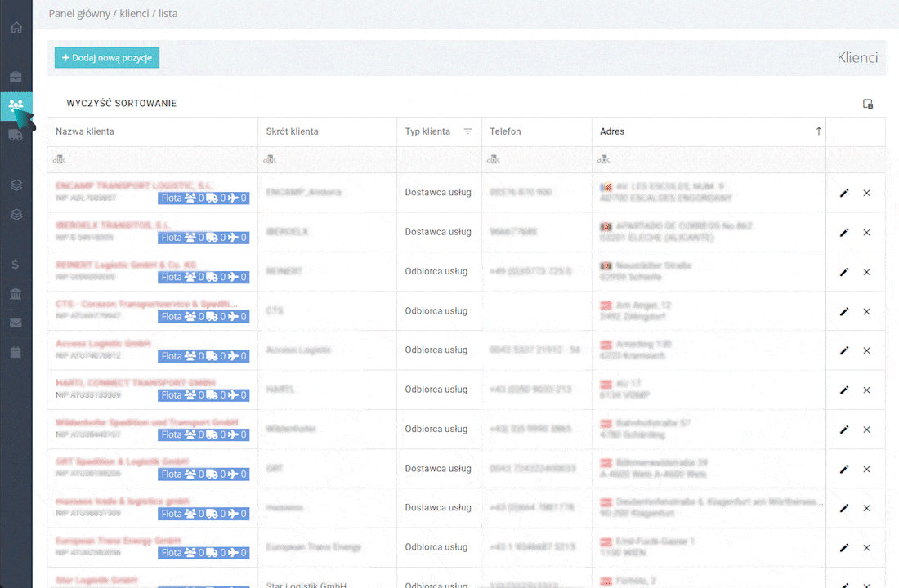Open the home dashboard from sidebar
899x588 pixels.
[16, 27]
